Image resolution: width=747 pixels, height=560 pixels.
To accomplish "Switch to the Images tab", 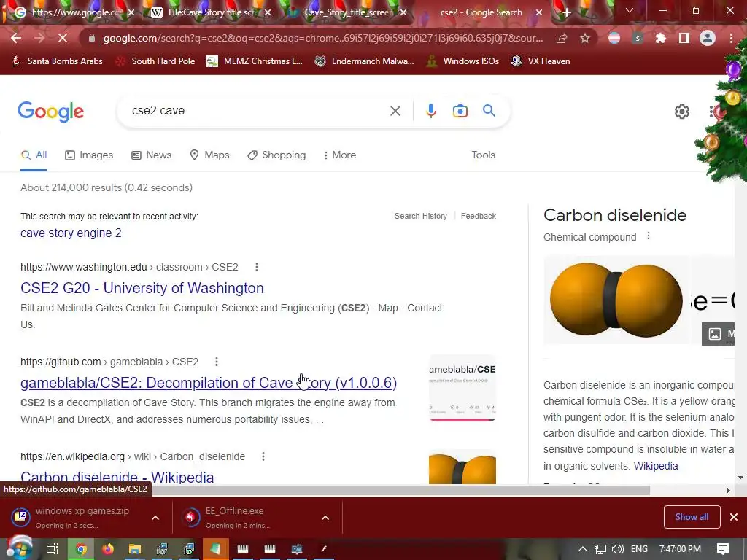I will point(89,155).
